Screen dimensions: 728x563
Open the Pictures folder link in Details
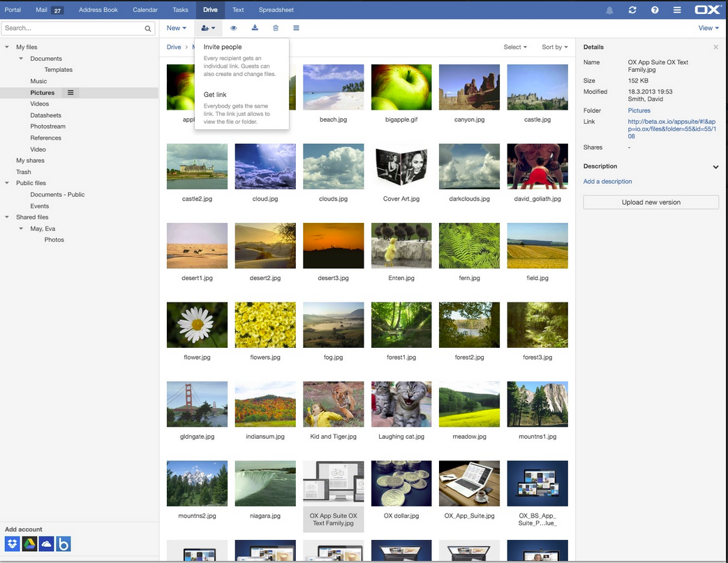pos(639,110)
